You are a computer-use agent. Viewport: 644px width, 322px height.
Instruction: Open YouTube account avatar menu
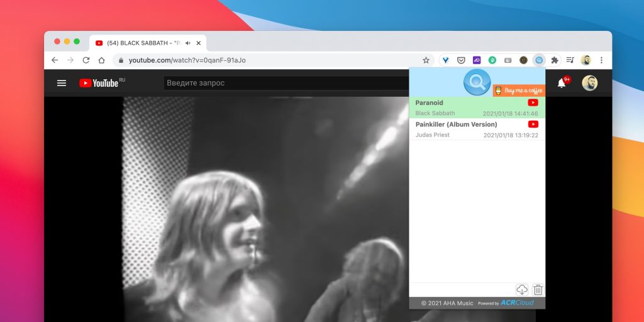pyautogui.click(x=590, y=83)
